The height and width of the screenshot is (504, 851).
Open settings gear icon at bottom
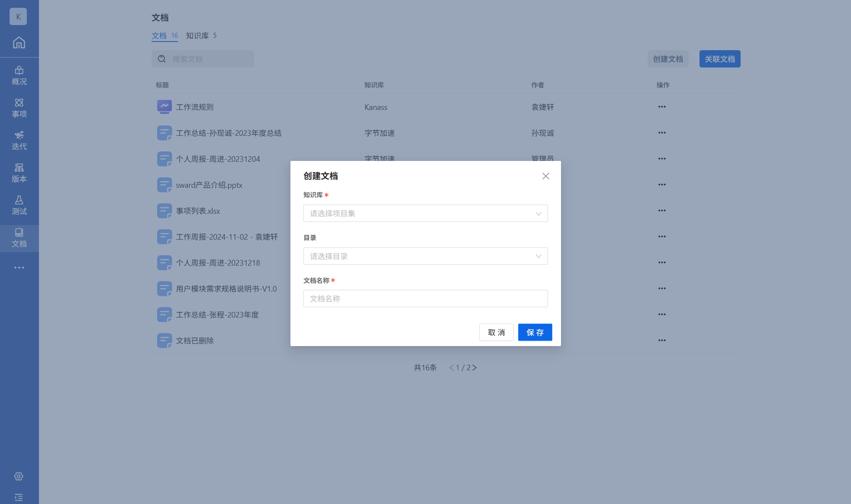click(19, 476)
